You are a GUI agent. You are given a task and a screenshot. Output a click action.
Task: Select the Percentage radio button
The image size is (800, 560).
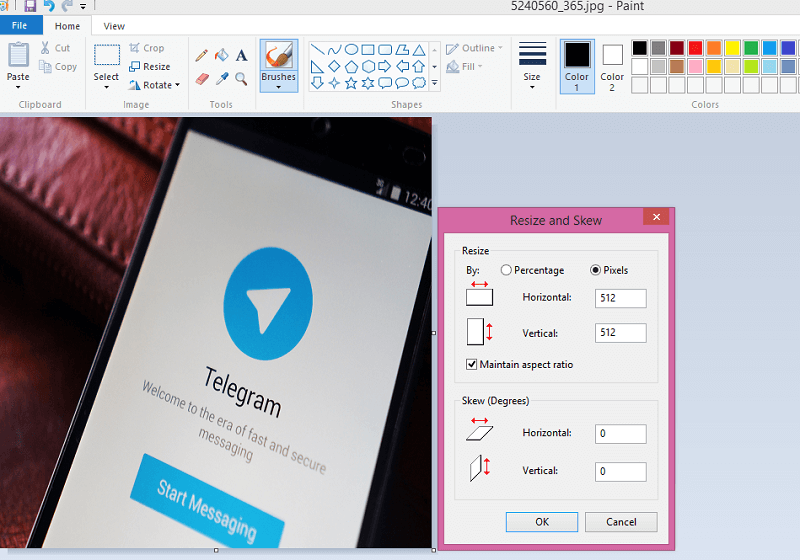pyautogui.click(x=506, y=270)
